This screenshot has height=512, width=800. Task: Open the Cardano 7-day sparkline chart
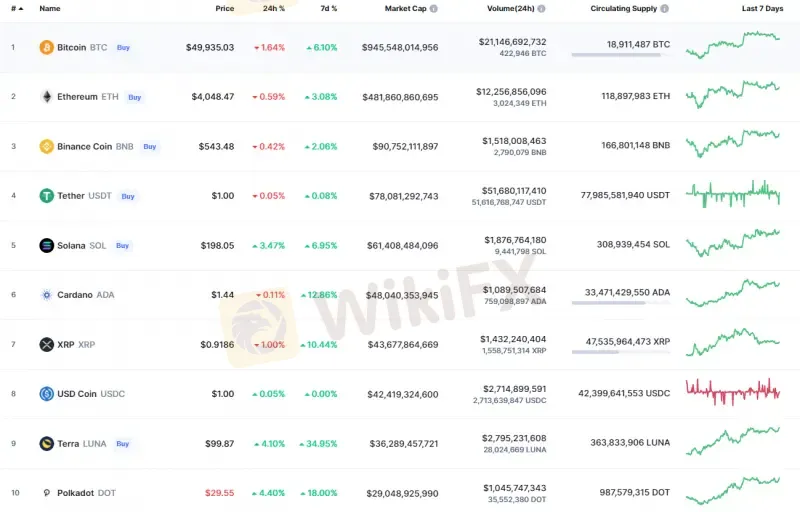733,293
